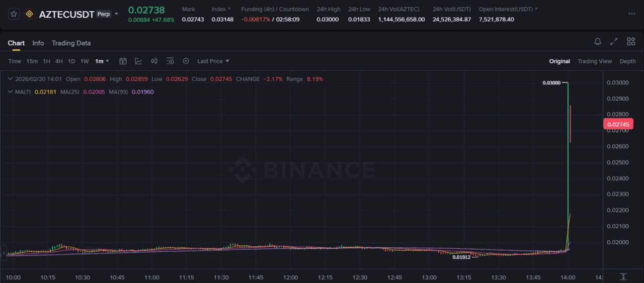Switch chart mode to Trading View
Screen dimensions: 644x283
point(594,61)
